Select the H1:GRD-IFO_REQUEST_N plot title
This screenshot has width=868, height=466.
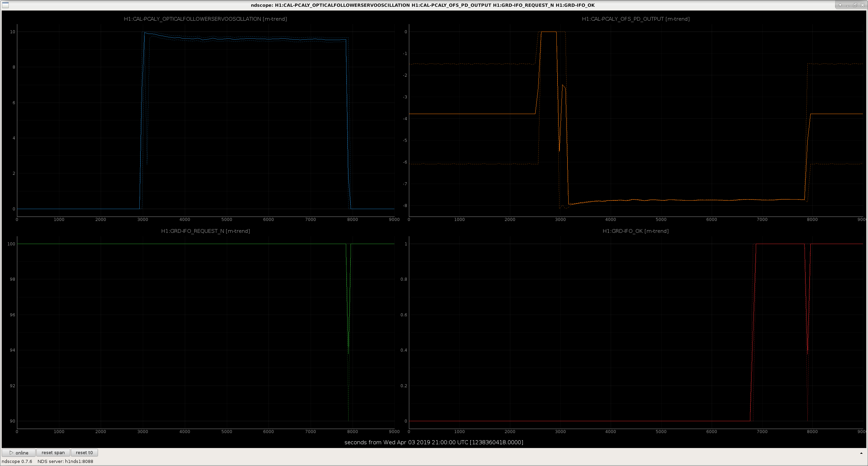205,231
